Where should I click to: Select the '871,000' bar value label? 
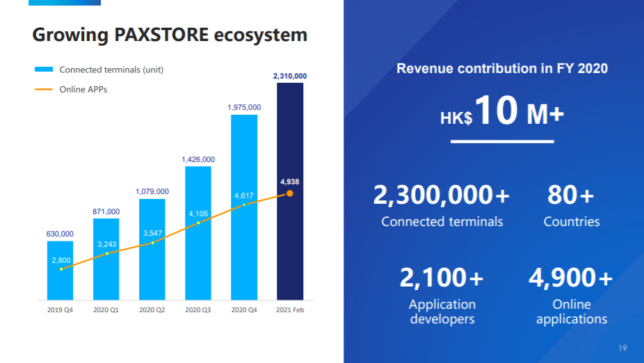[106, 212]
